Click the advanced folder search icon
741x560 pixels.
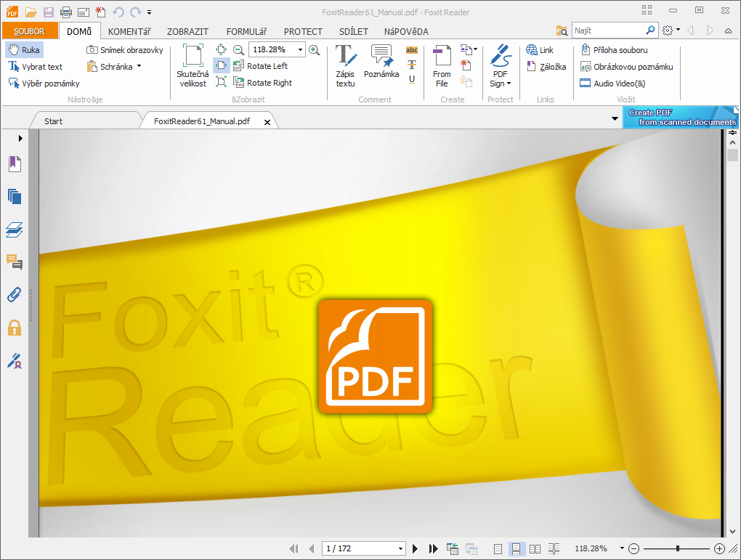562,31
